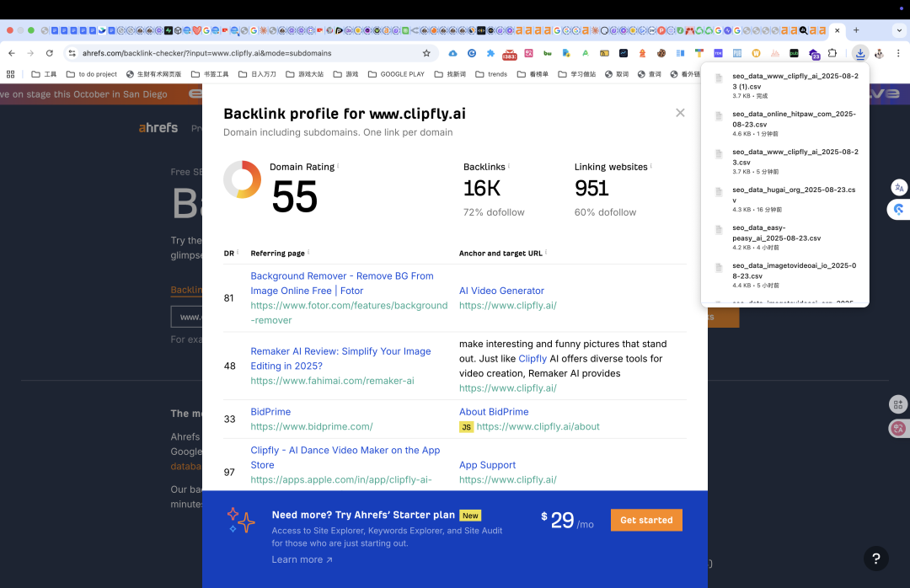Bookmark this page with the star icon
This screenshot has height=588, width=910.
(426, 53)
